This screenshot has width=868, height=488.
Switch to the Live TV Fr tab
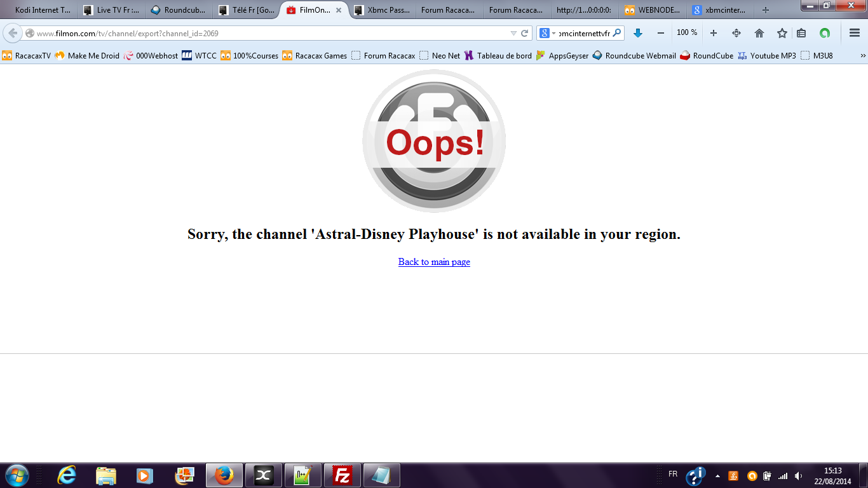coord(112,10)
